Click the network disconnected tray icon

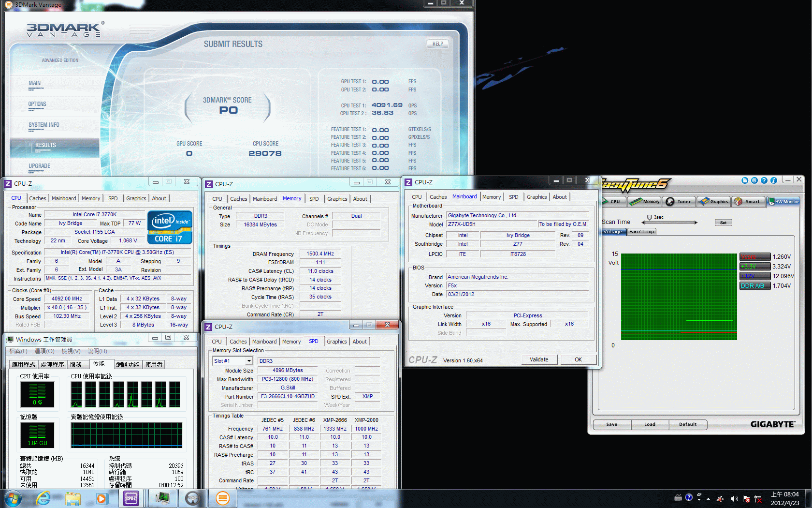point(758,499)
